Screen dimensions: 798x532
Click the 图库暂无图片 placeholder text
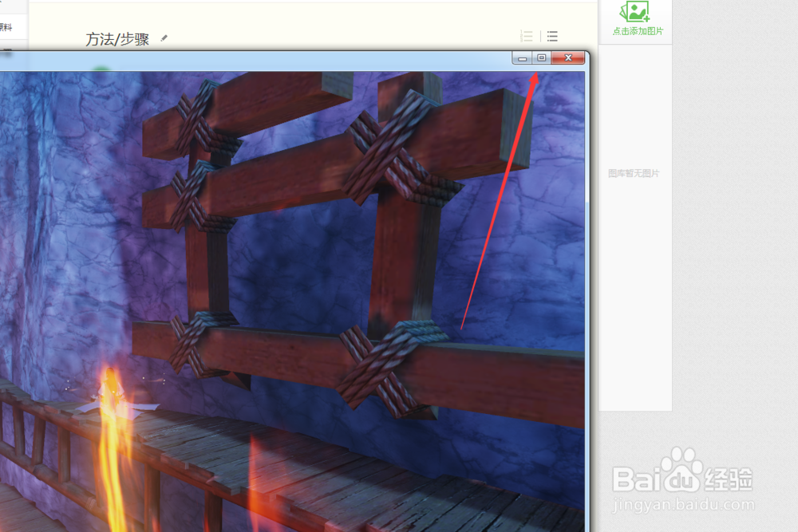634,173
